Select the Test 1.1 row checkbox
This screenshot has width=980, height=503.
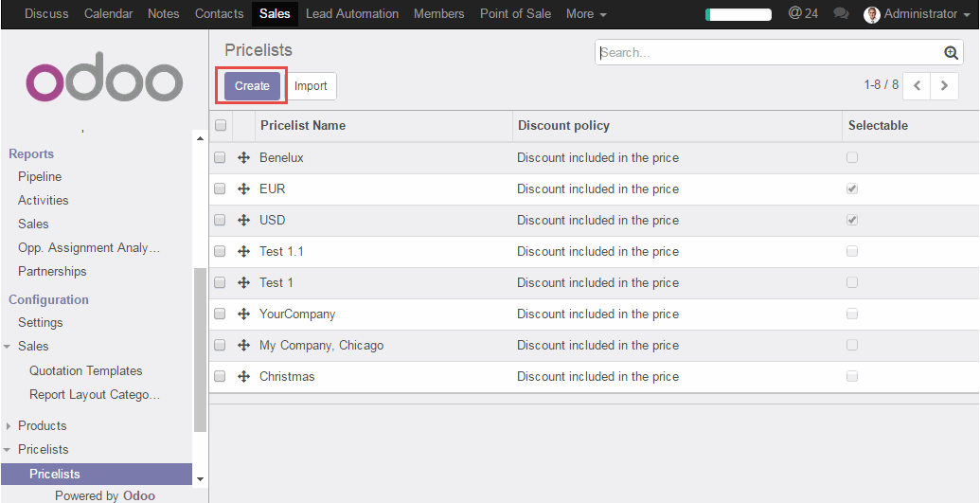[x=220, y=252]
